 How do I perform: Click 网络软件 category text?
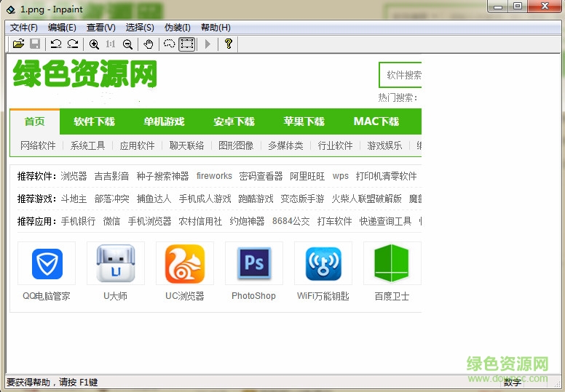(38, 145)
